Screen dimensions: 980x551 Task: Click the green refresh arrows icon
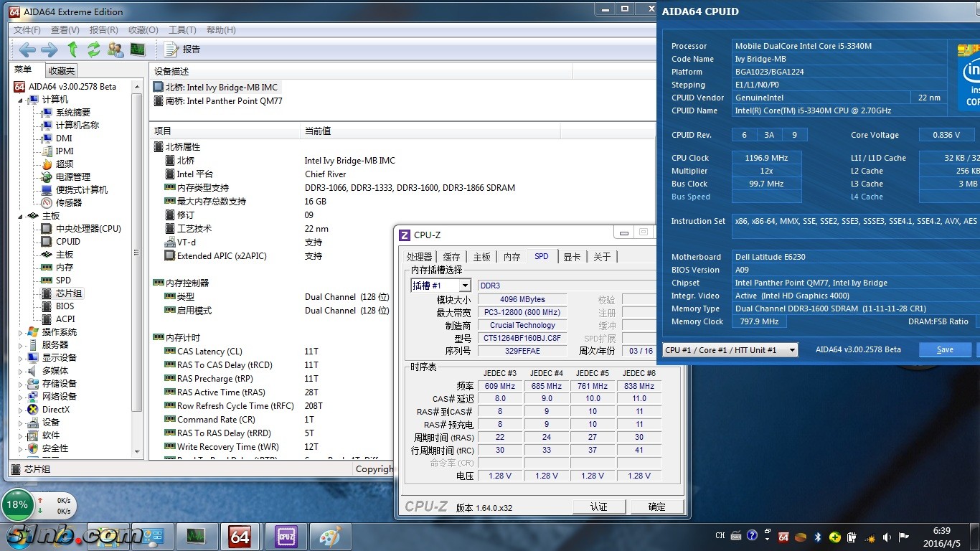93,50
